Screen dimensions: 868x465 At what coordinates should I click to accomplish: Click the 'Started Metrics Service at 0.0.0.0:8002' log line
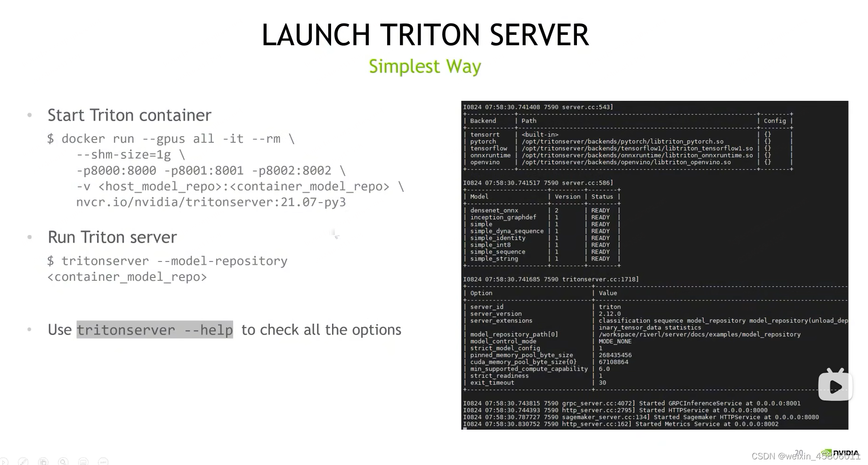620,424
